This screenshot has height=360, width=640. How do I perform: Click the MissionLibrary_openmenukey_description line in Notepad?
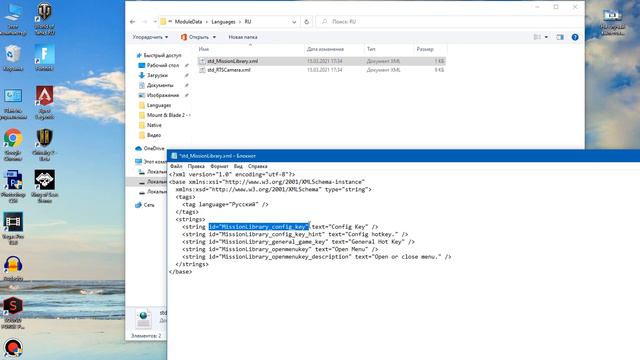click(x=316, y=257)
